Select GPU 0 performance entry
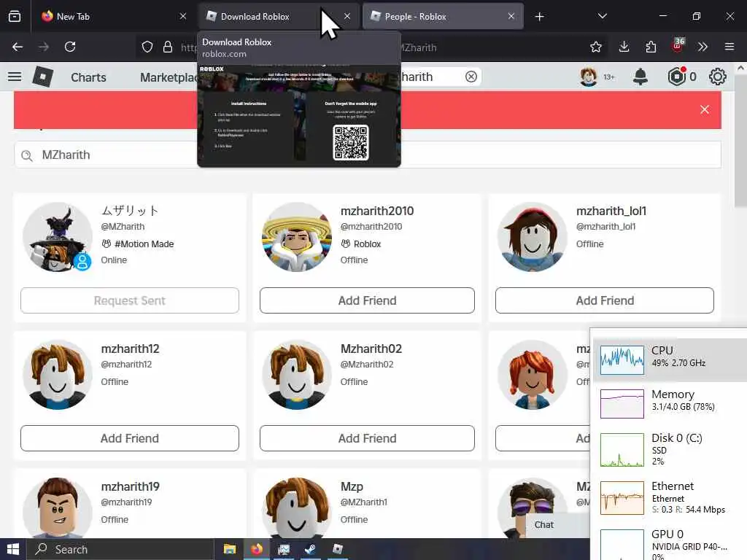The height and width of the screenshot is (560, 747). 670,542
